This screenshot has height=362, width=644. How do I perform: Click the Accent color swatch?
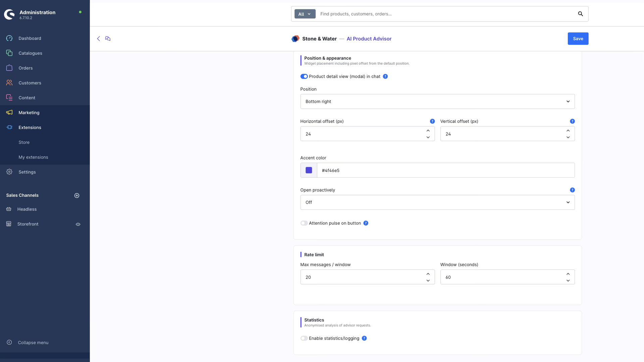[x=309, y=170]
